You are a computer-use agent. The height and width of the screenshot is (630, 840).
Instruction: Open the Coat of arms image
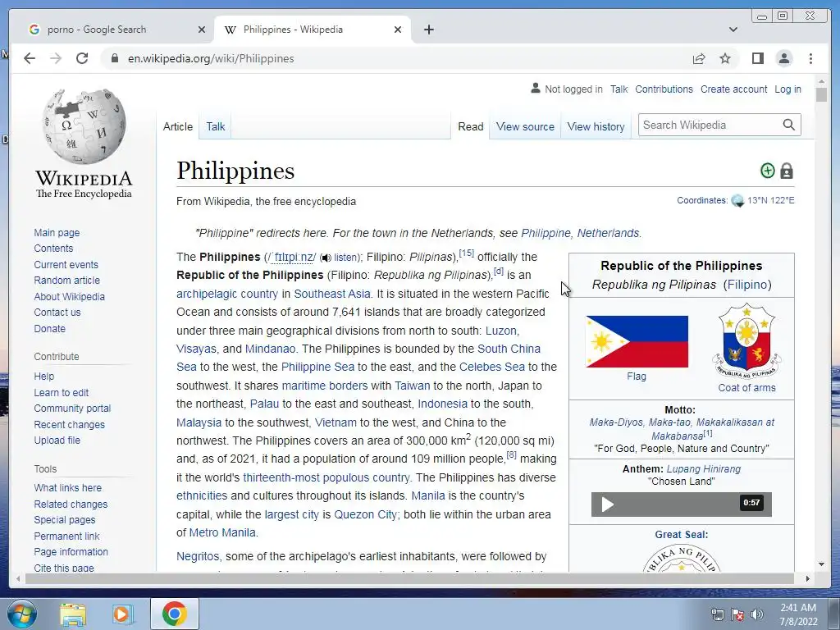pos(746,340)
